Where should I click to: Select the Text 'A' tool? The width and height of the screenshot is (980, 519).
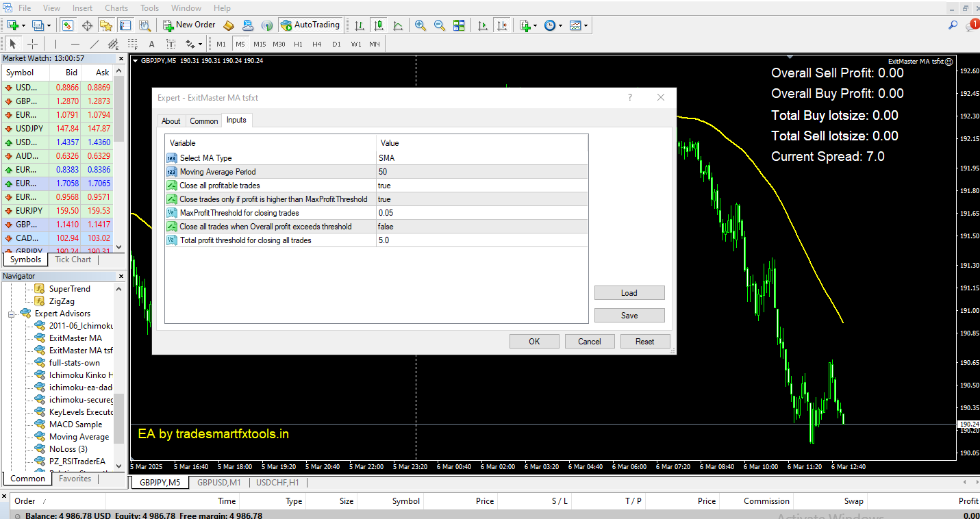coord(152,44)
